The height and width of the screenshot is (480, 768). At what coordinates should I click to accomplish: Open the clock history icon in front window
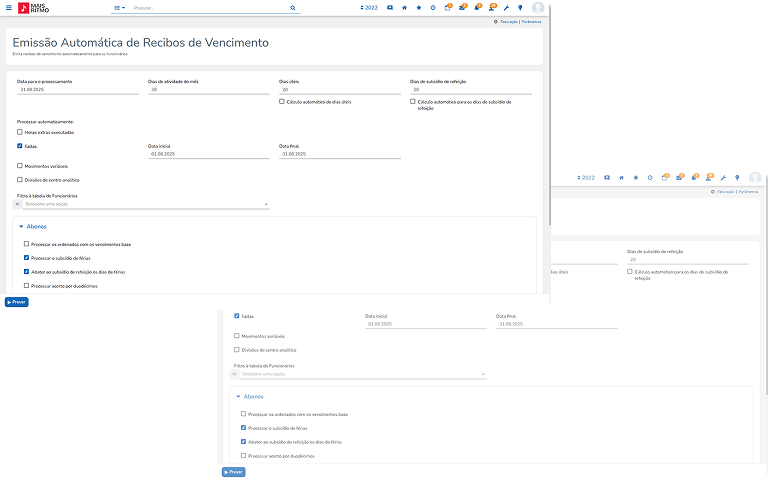tap(433, 7)
